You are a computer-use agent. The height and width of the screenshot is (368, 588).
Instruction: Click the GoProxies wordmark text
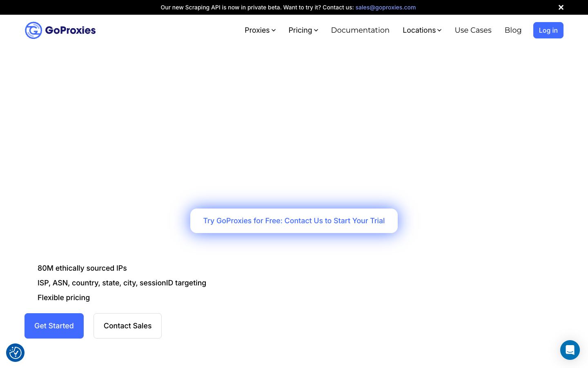coord(70,30)
